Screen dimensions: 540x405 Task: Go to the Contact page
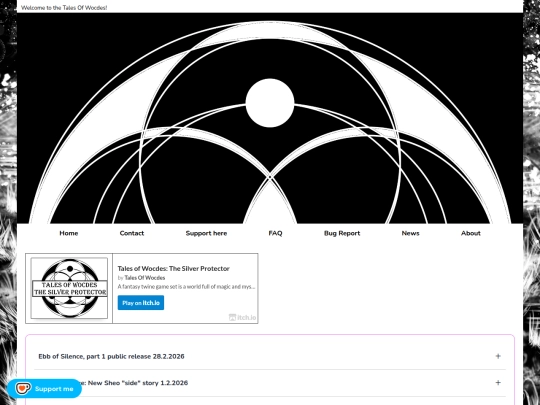click(132, 233)
